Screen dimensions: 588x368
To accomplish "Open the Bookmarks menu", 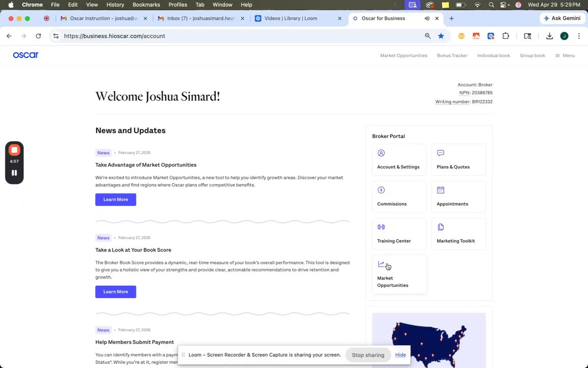I will click(146, 5).
